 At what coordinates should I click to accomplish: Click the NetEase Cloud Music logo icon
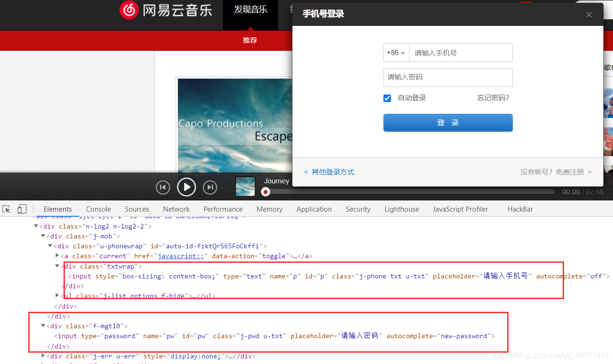coord(129,10)
